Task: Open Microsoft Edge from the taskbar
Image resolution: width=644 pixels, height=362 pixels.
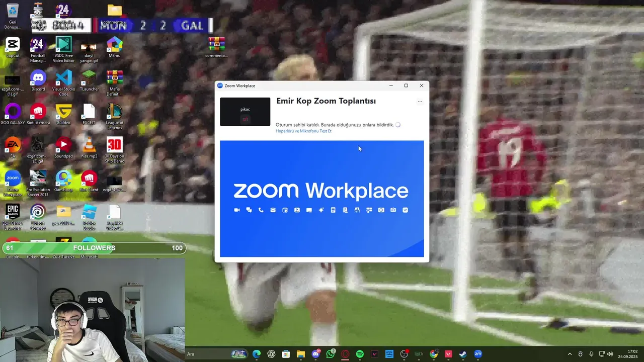Action: [257, 354]
